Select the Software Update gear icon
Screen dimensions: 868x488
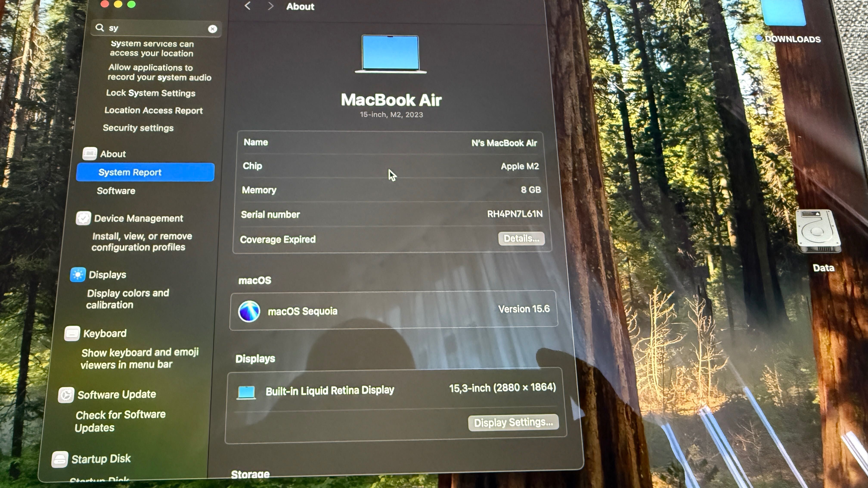coord(66,395)
